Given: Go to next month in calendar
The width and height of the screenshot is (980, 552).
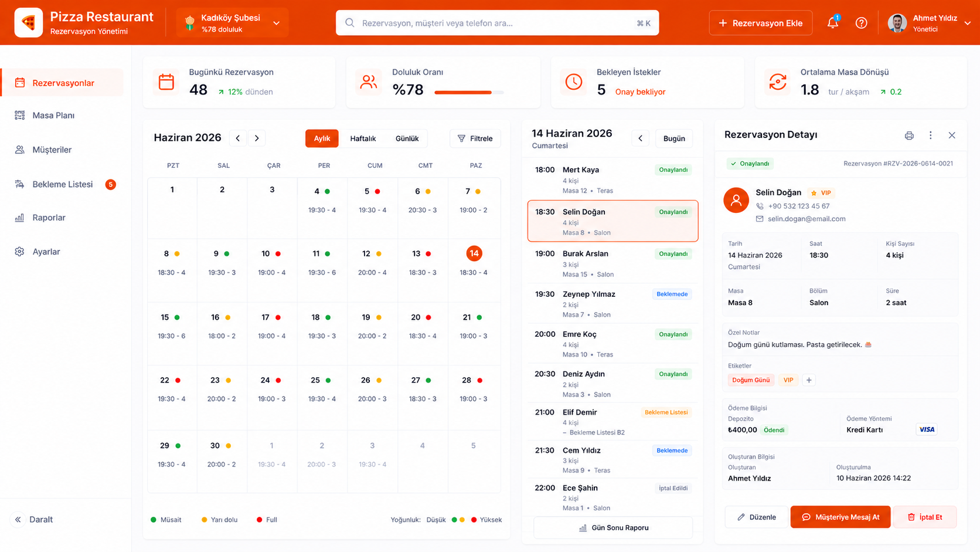Looking at the screenshot, I should pyautogui.click(x=257, y=138).
